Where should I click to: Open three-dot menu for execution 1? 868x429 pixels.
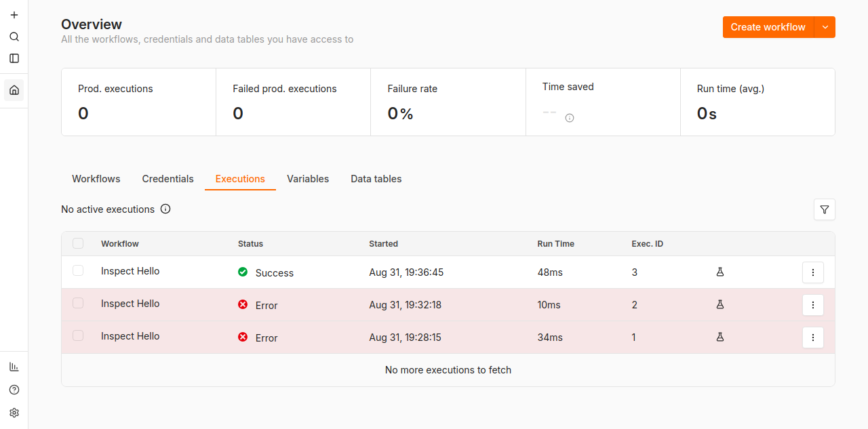[813, 338]
